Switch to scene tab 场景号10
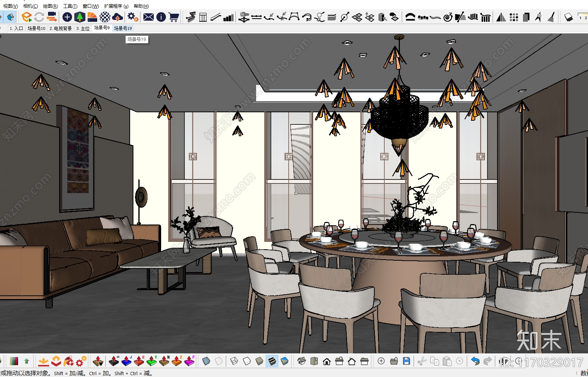The image size is (588, 377). pos(36,28)
